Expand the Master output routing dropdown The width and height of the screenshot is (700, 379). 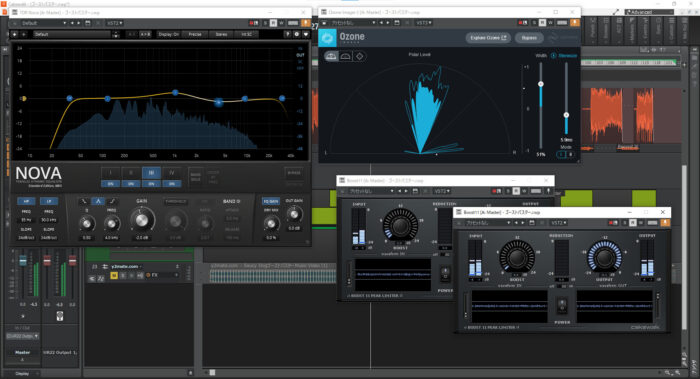pos(22,336)
